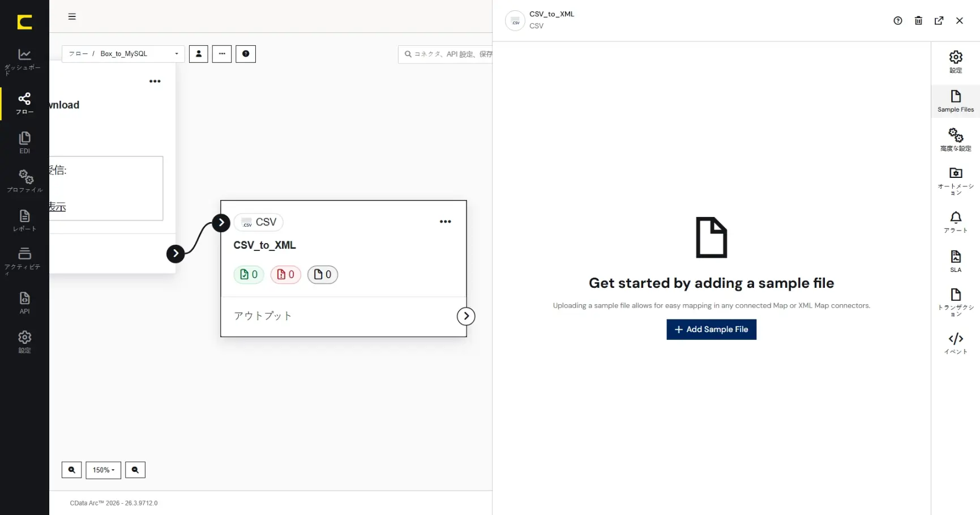Click the user icon button beside the flow selector
Screen dimensions: 980x515
pos(199,54)
